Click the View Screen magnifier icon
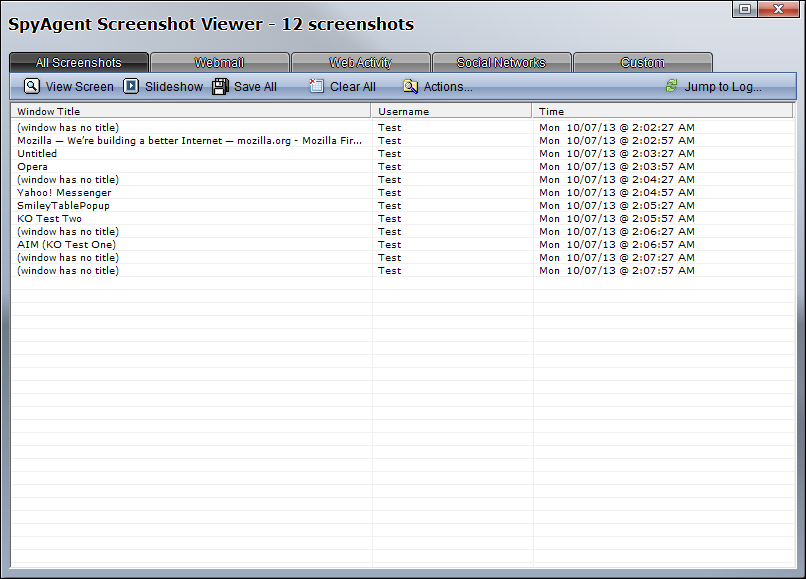The width and height of the screenshot is (806, 579). tap(32, 86)
